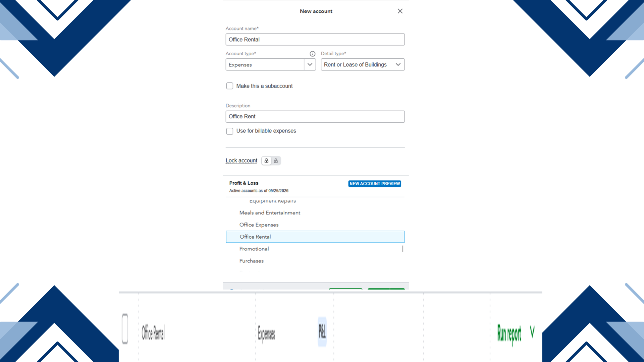Click the Account type info icon
Screen dimensions: 644x362
[x=312, y=54]
